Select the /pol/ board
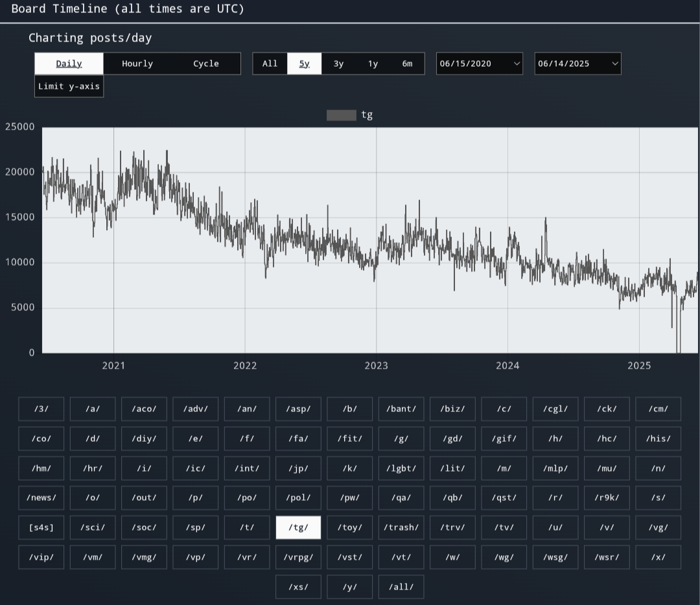This screenshot has width=700, height=605. (298, 498)
